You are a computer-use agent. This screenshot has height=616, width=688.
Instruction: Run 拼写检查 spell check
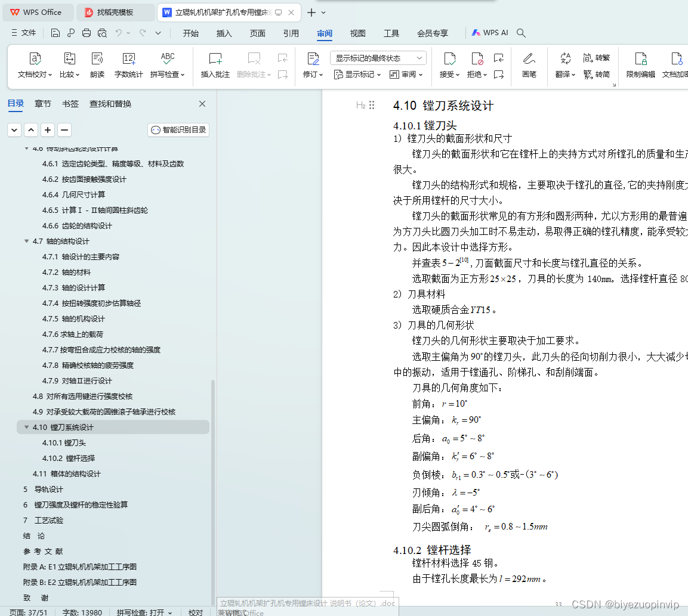pyautogui.click(x=167, y=65)
